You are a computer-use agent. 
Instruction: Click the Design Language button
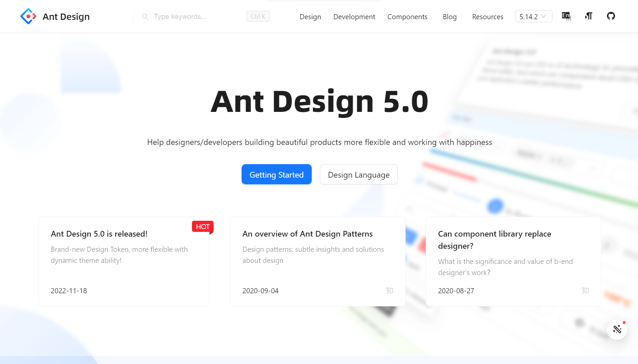tap(359, 174)
